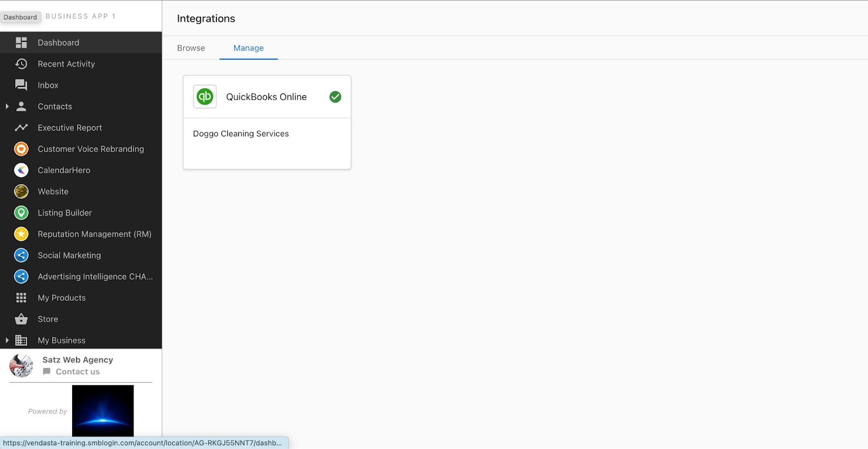The width and height of the screenshot is (868, 449).
Task: Click the Satz Web Agency name
Action: tap(78, 360)
